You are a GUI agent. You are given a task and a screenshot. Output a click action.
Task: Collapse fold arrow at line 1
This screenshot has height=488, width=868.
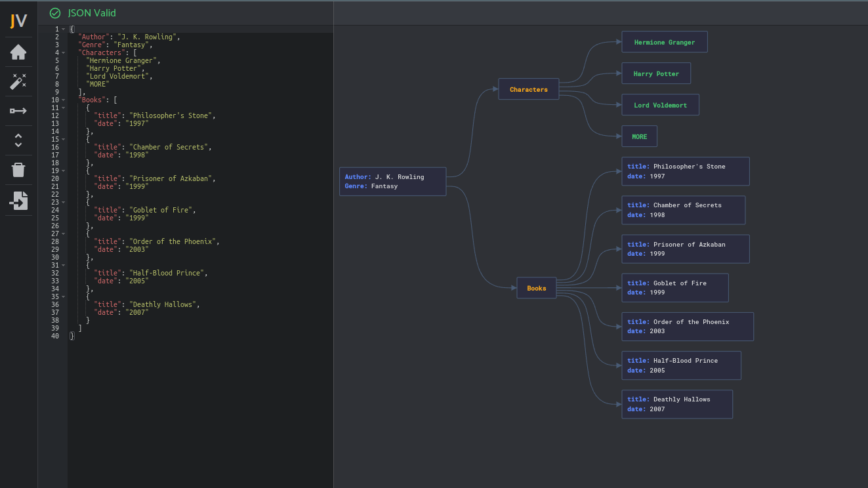pos(64,30)
